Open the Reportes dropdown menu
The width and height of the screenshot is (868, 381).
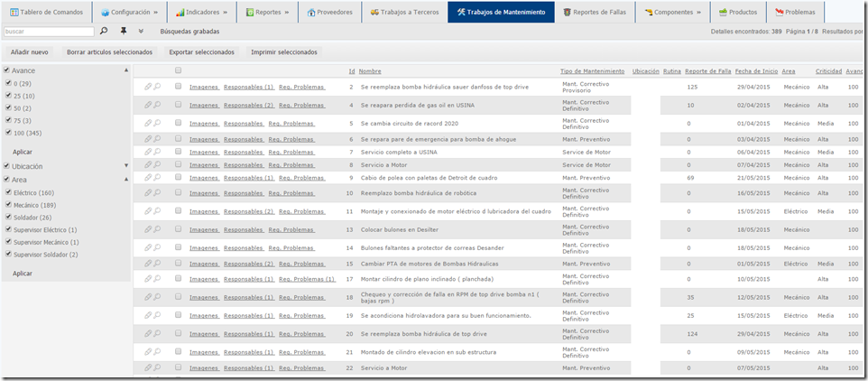[267, 12]
